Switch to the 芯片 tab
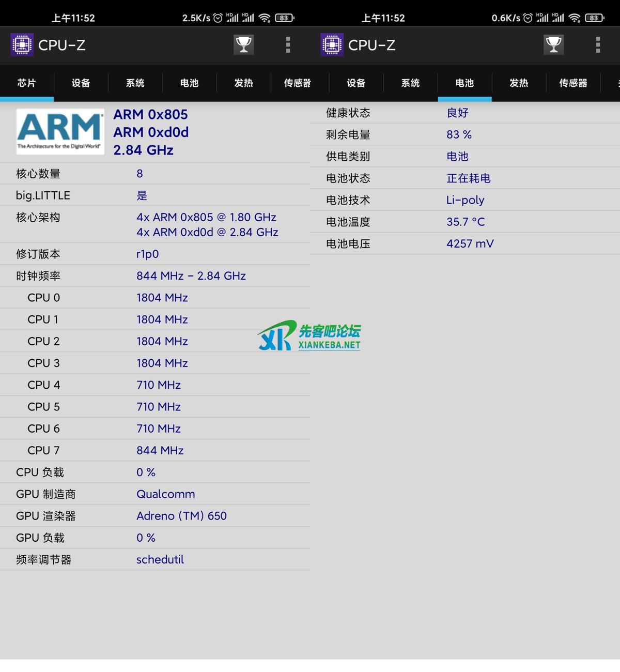Viewport: 620px width, 672px height. pyautogui.click(x=26, y=83)
